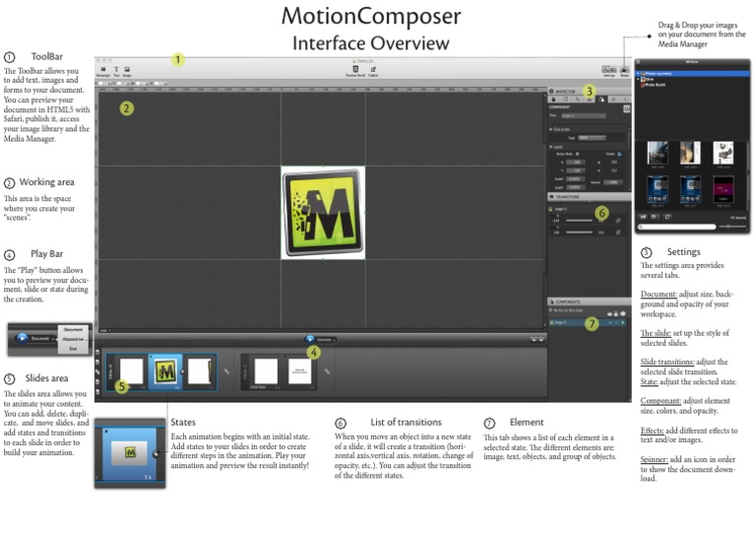This screenshot has width=756, height=535.
Task: Click the Preview HTML5 toolbar icon
Action: [x=355, y=70]
